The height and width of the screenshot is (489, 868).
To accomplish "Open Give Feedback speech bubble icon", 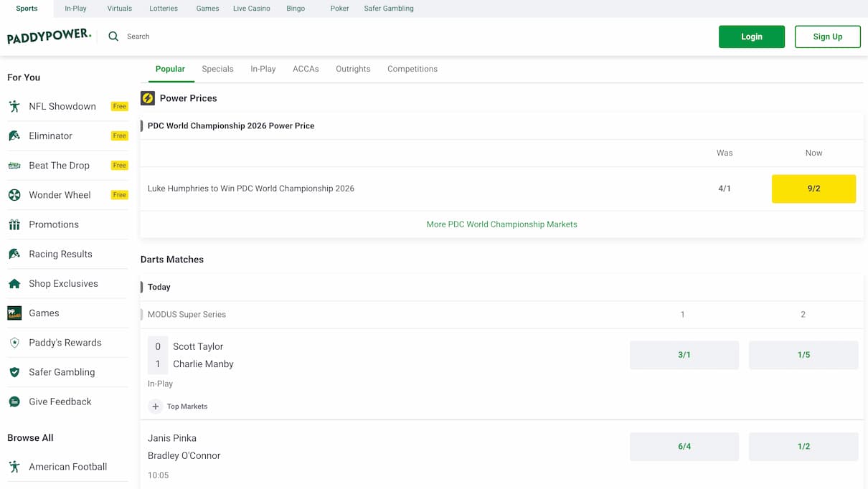I will point(14,402).
